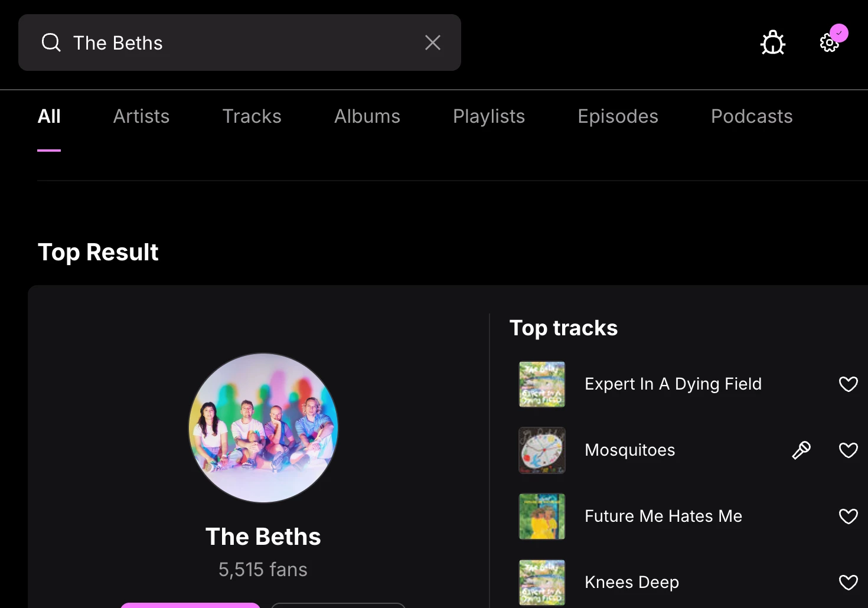Switch to the Artists tab
Screen dimensions: 868x608
pos(141,116)
